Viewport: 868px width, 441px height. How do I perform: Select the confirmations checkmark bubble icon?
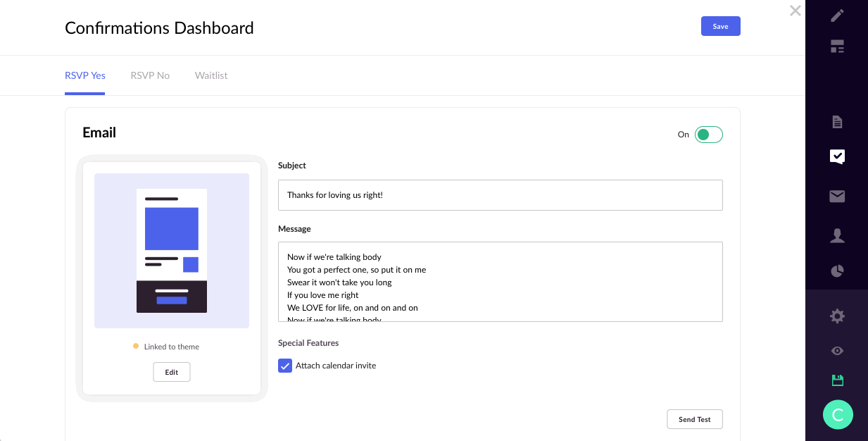(x=837, y=156)
